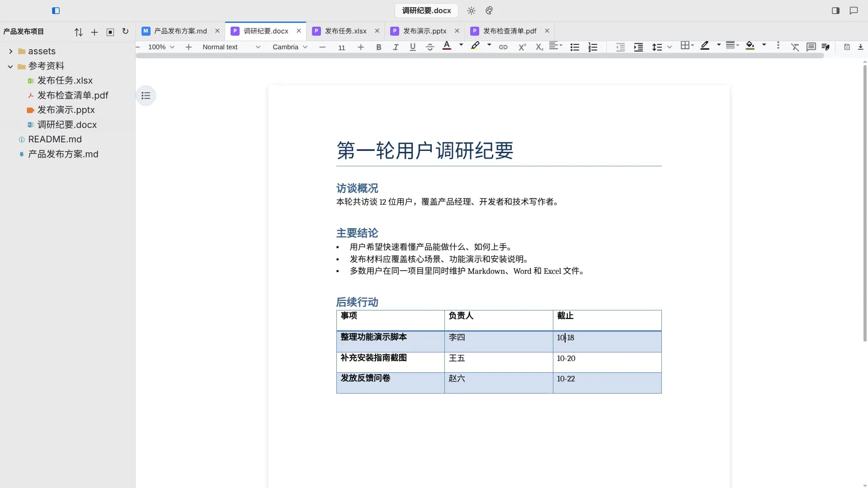Save the document with the save icon

tap(847, 47)
